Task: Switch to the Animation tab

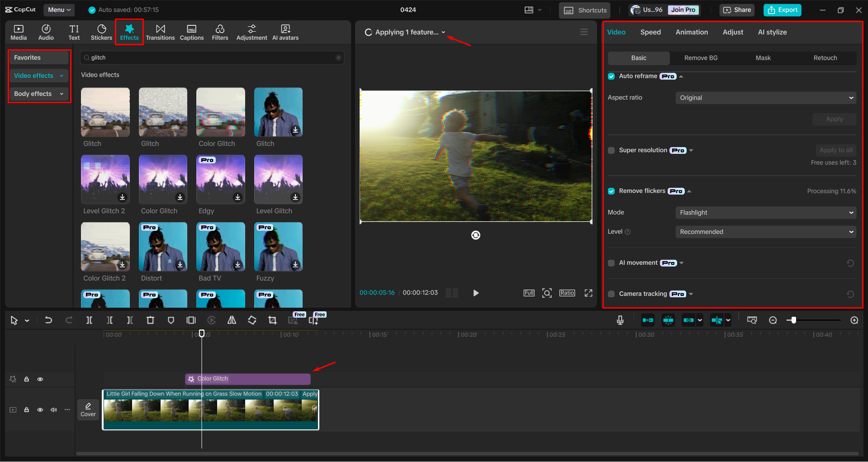Action: click(x=692, y=32)
